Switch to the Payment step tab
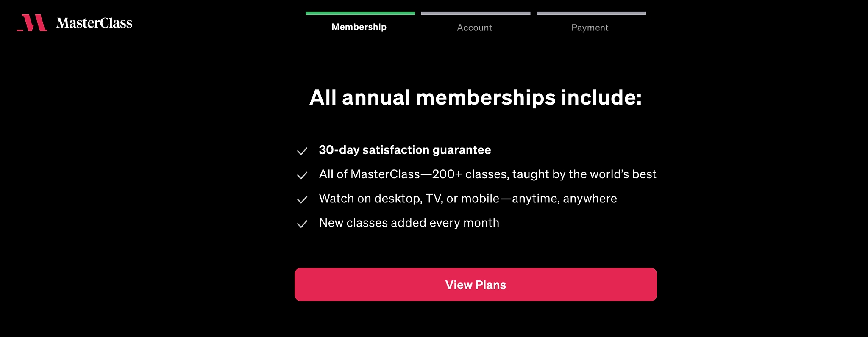The height and width of the screenshot is (337, 868). [590, 28]
